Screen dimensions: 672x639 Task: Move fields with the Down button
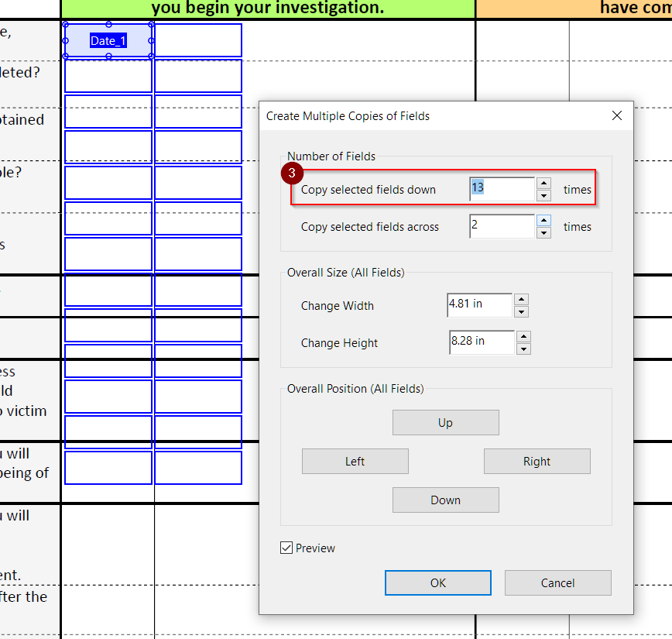point(445,500)
